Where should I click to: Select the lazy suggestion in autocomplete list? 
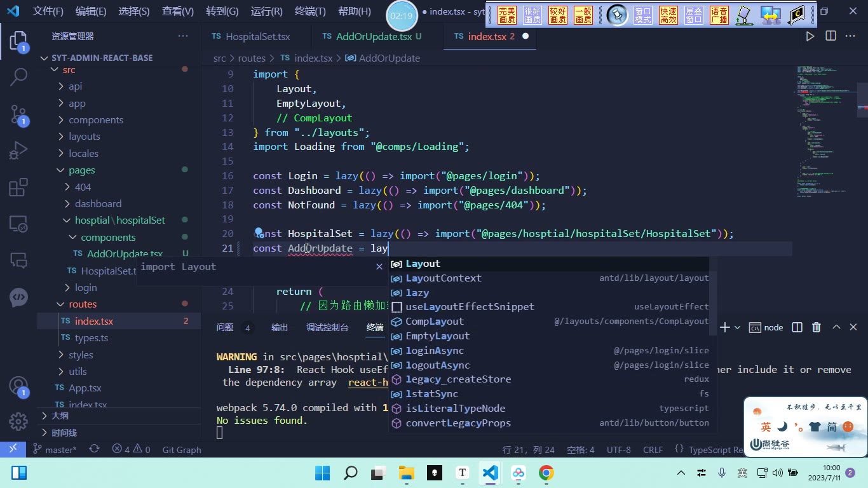point(417,293)
